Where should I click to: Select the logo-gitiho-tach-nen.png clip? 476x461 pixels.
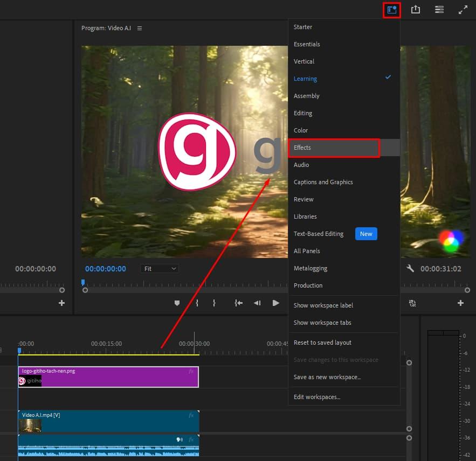108,376
